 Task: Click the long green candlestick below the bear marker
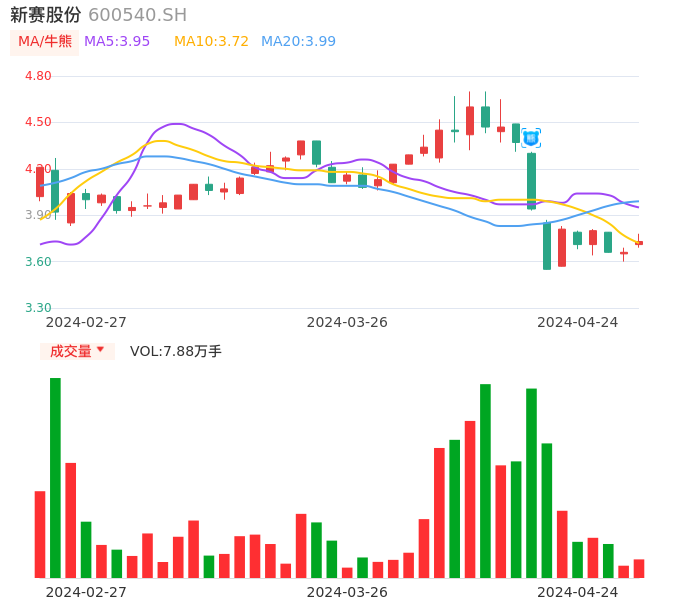coord(531,180)
